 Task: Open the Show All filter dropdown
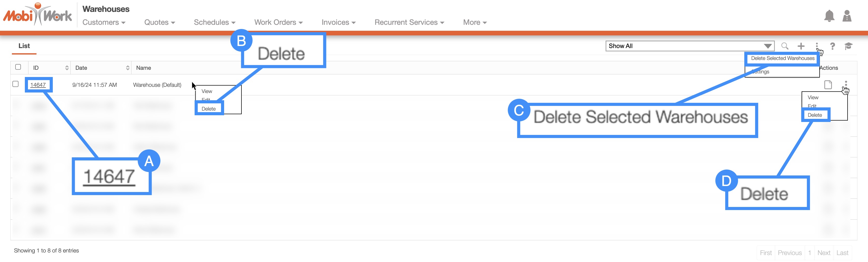coord(689,46)
